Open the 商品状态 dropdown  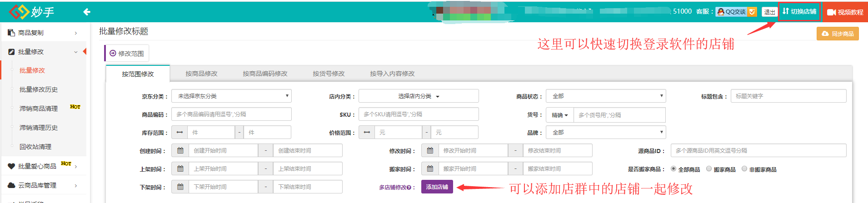pyautogui.click(x=606, y=96)
